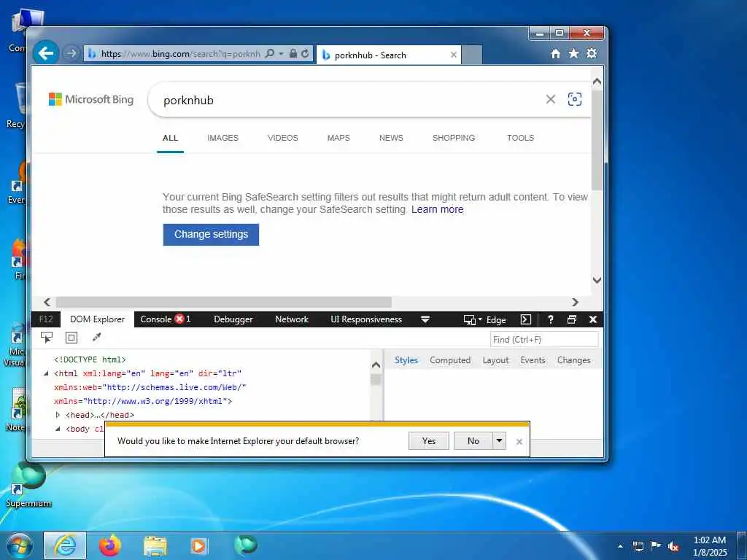Open the Debugger tab
The height and width of the screenshot is (560, 747).
coord(233,319)
